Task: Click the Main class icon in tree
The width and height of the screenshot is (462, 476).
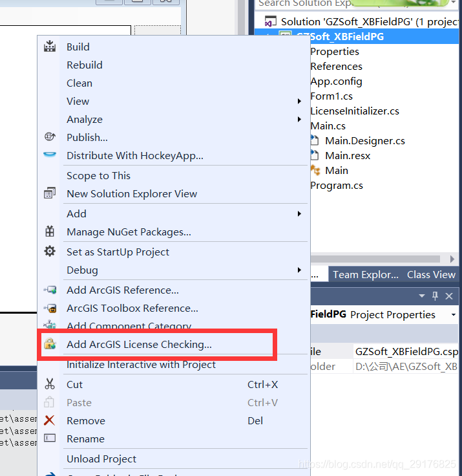Action: 315,170
